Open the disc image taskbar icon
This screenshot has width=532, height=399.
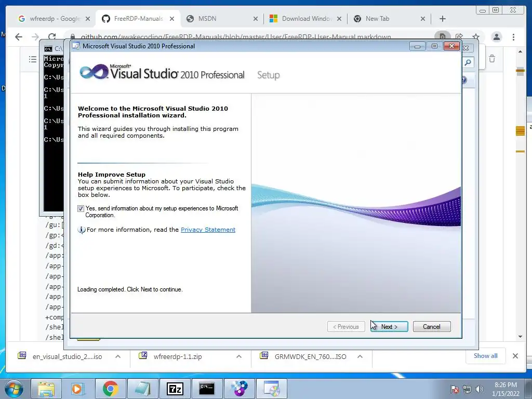(239, 389)
